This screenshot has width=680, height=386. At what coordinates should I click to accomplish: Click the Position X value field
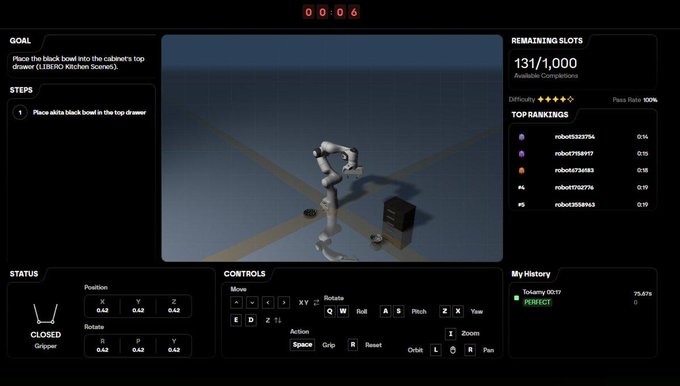pos(102,306)
